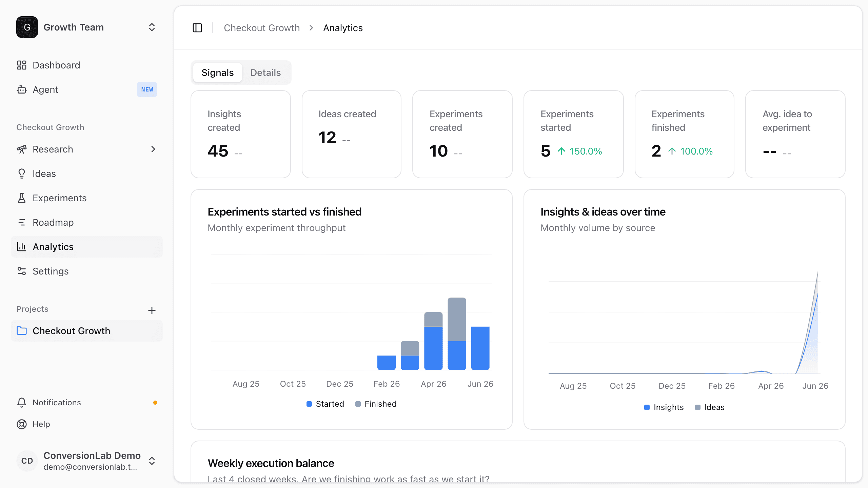The height and width of the screenshot is (488, 868).
Task: Click the Experiments started 150.0% increase arrow
Action: click(x=561, y=151)
